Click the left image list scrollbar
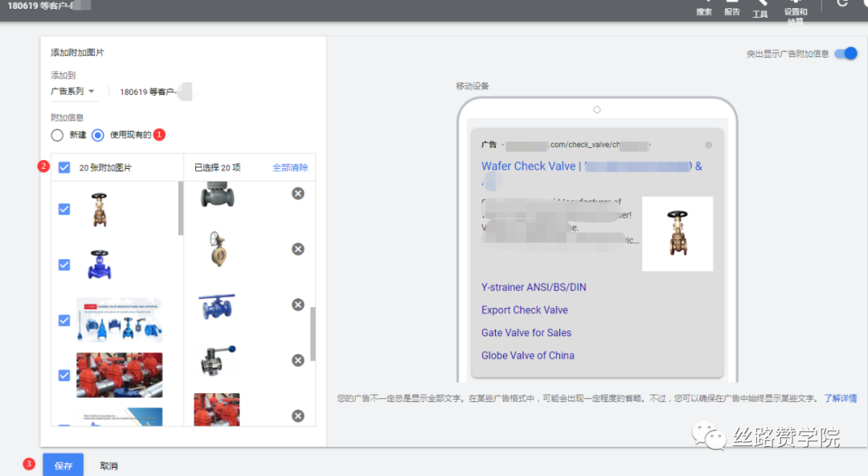The width and height of the screenshot is (868, 476). coord(181,208)
